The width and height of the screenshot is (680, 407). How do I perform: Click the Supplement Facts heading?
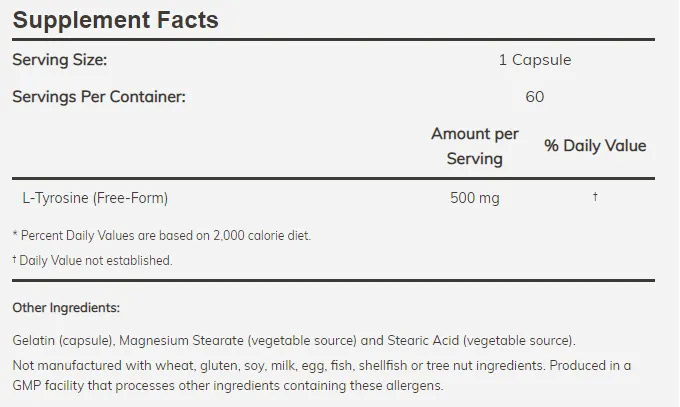coord(115,19)
